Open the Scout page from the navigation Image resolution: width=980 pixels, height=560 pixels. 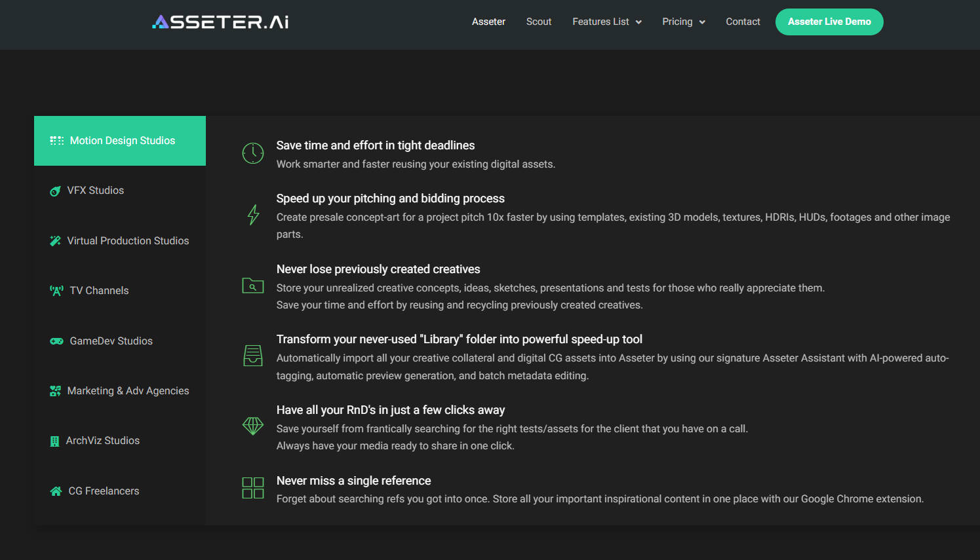539,22
